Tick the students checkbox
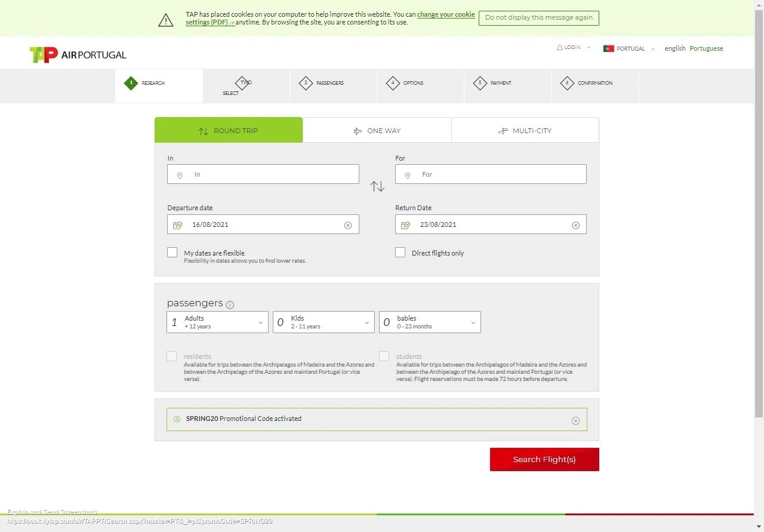This screenshot has height=532, width=764. pyautogui.click(x=384, y=356)
